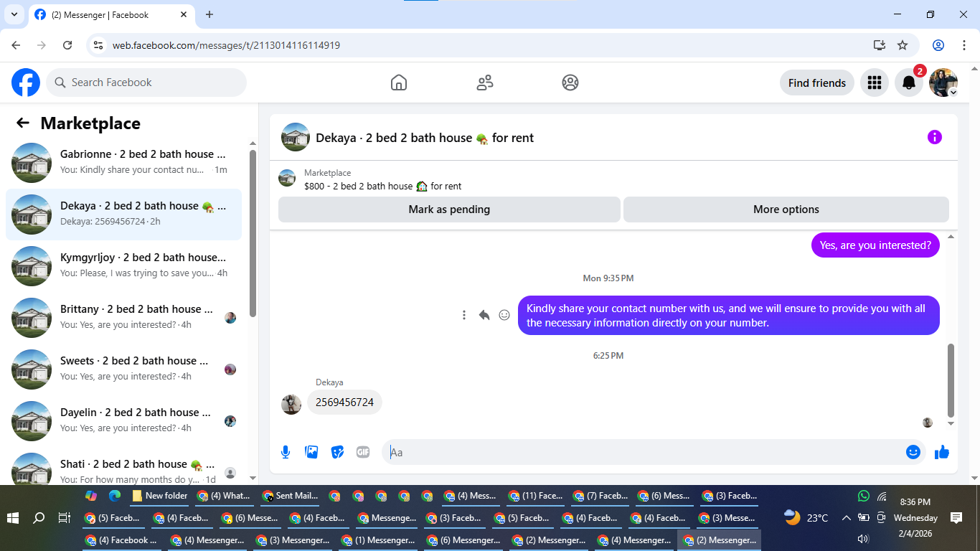This screenshot has height=551, width=980.
Task: Go back in browser history
Action: click(x=16, y=45)
